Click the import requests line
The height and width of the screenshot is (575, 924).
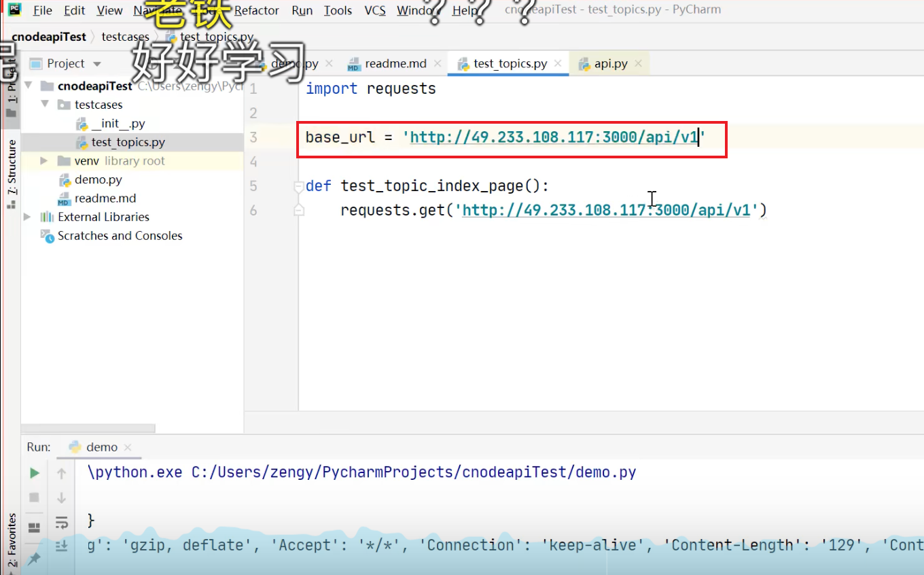click(x=371, y=88)
